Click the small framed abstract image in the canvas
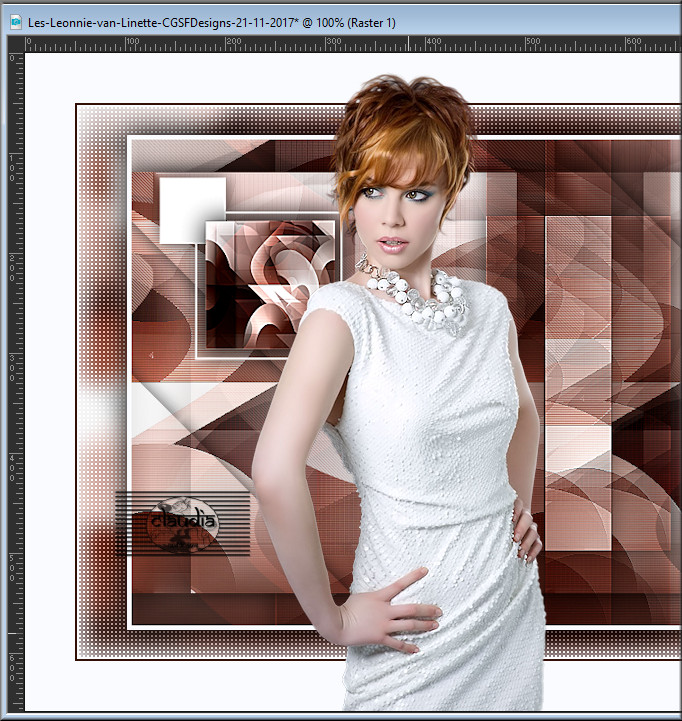This screenshot has height=721, width=682. coord(269,284)
